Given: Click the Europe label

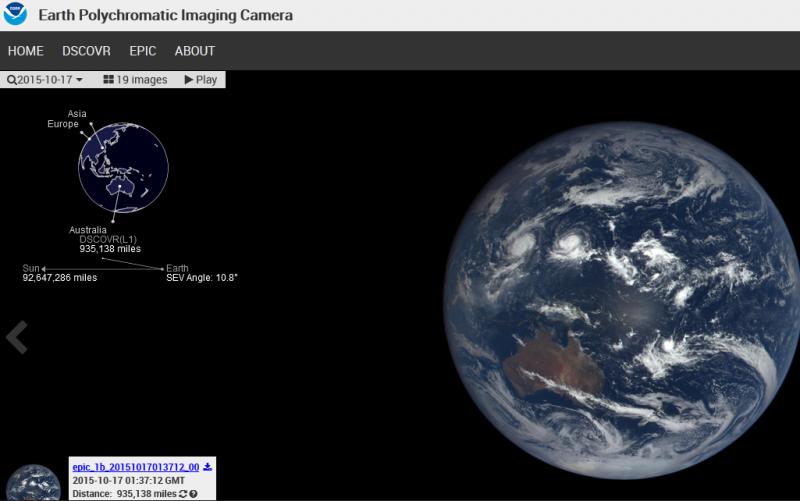Looking at the screenshot, I should (63, 124).
